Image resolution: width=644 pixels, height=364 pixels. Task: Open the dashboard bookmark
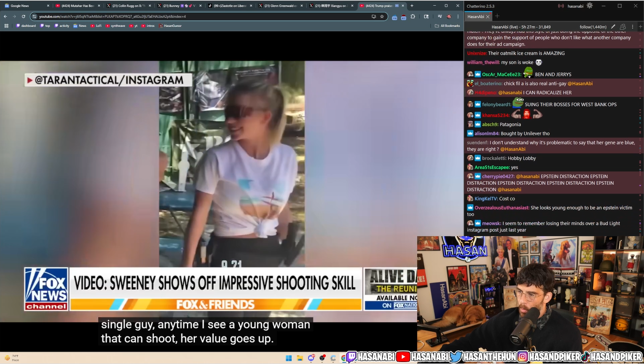pyautogui.click(x=26, y=26)
